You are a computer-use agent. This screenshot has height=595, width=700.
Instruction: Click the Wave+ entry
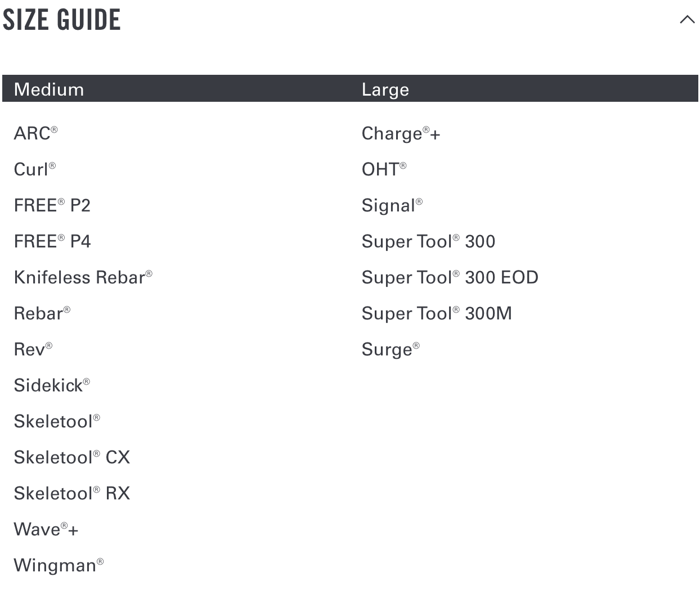click(46, 529)
